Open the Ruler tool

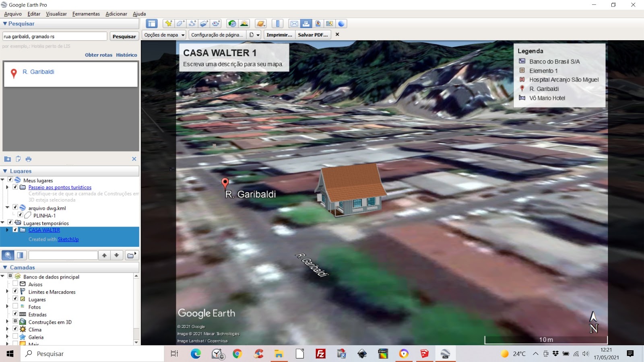tap(278, 24)
